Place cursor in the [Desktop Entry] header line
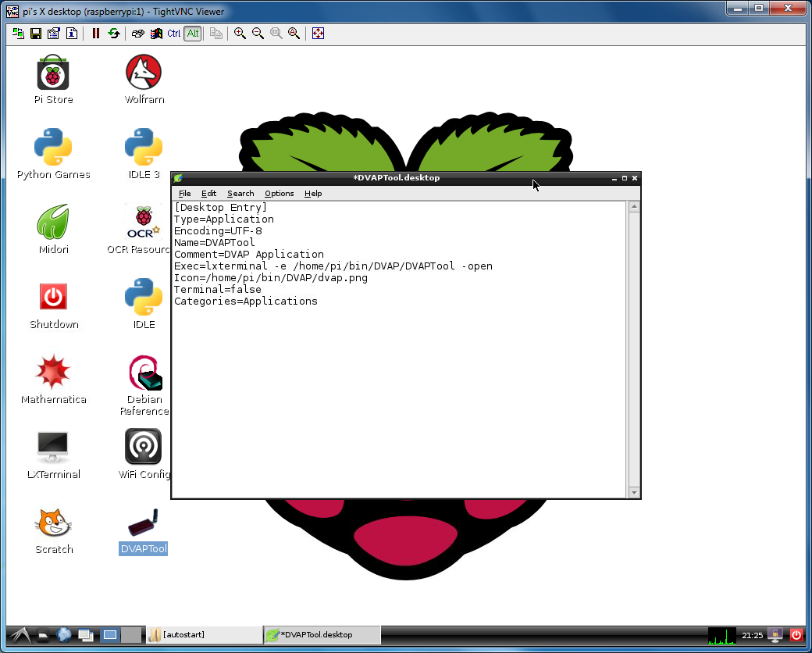The width and height of the screenshot is (812, 653). (221, 207)
